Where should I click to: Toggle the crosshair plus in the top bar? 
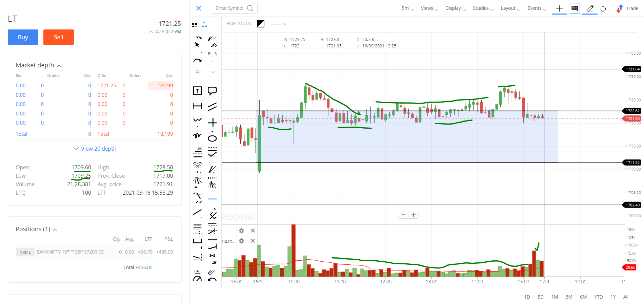click(559, 8)
